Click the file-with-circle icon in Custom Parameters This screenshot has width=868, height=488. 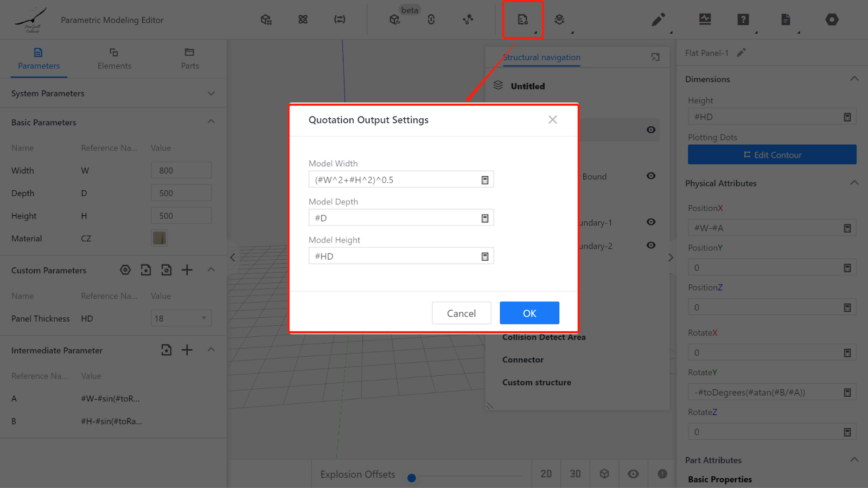click(x=167, y=270)
